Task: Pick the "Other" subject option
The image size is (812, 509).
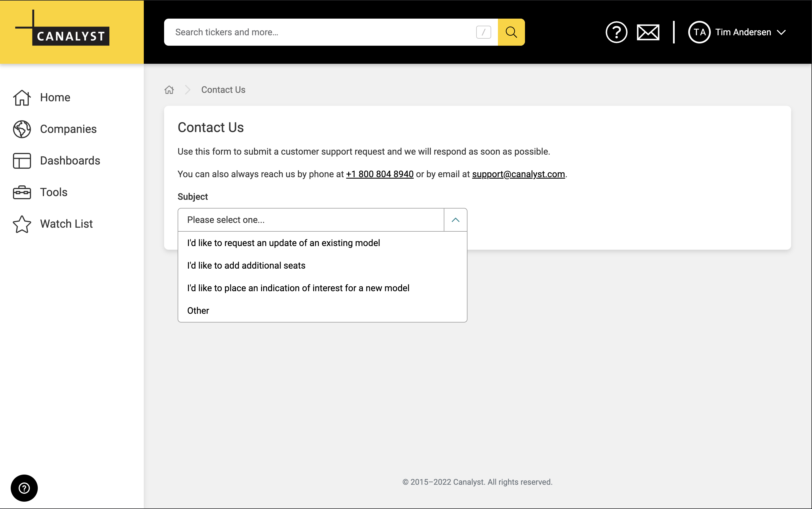Action: pos(198,311)
